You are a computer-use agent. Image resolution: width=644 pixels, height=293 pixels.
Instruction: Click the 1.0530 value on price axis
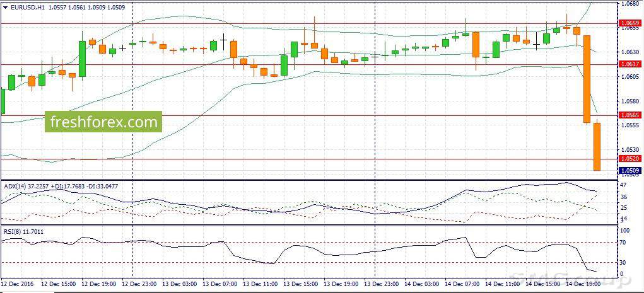pyautogui.click(x=631, y=150)
